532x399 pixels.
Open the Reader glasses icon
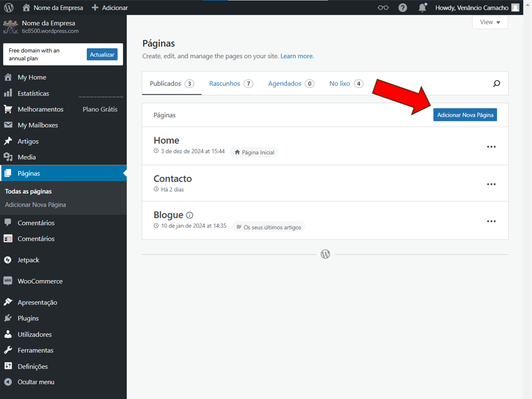tap(383, 8)
